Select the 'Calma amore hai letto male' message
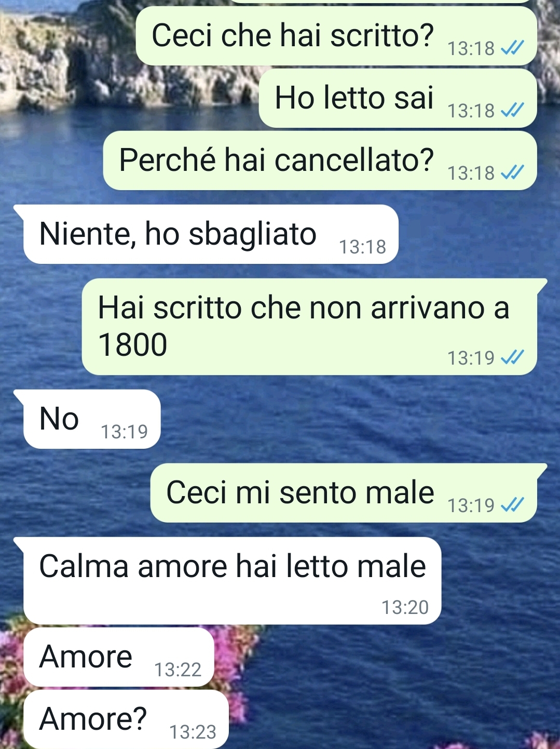This screenshot has height=749, width=560. coord(231,581)
